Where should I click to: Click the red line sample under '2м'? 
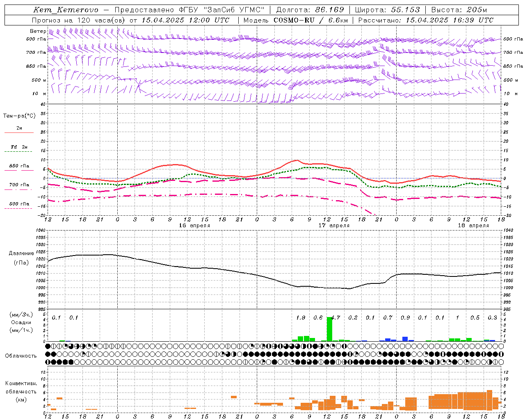pos(19,133)
